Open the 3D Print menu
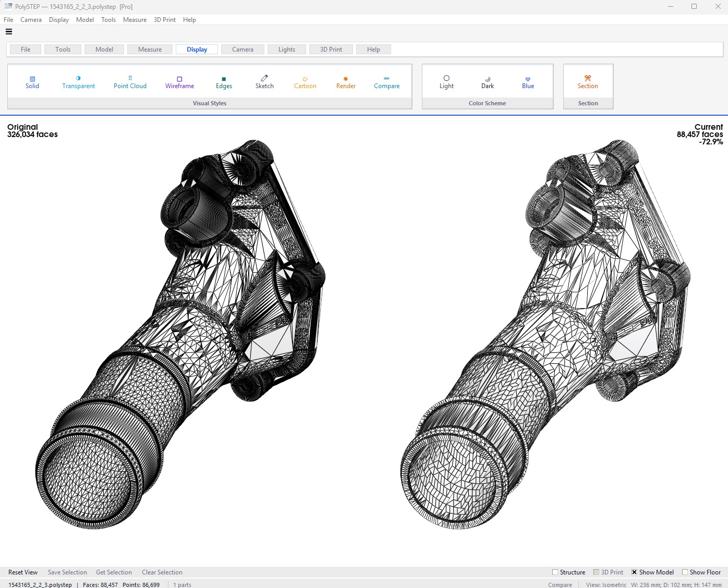This screenshot has width=728, height=588. (x=165, y=20)
